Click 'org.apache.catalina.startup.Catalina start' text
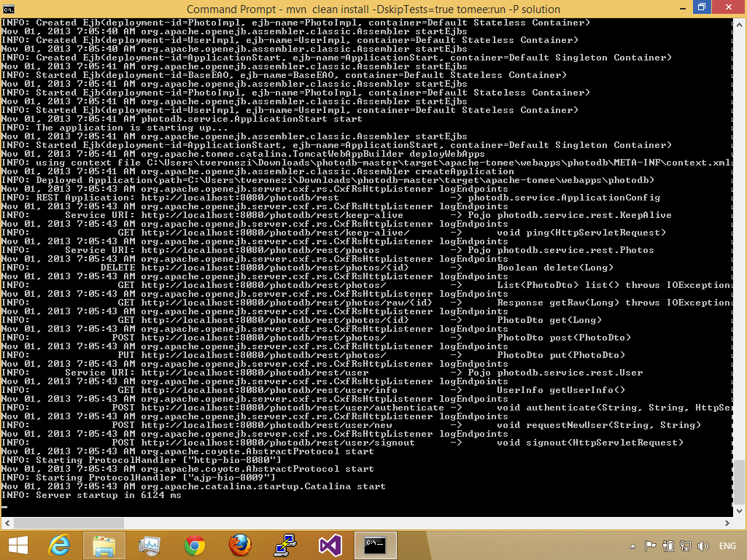 pos(263,486)
